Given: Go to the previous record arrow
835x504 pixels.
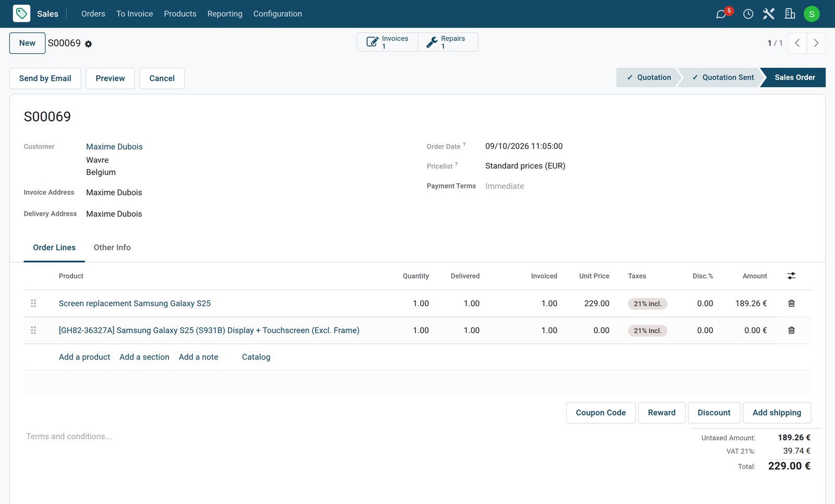Looking at the screenshot, I should [x=797, y=43].
